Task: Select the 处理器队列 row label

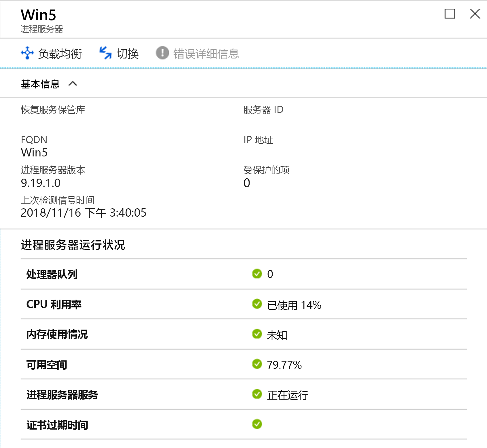Action: coord(52,274)
